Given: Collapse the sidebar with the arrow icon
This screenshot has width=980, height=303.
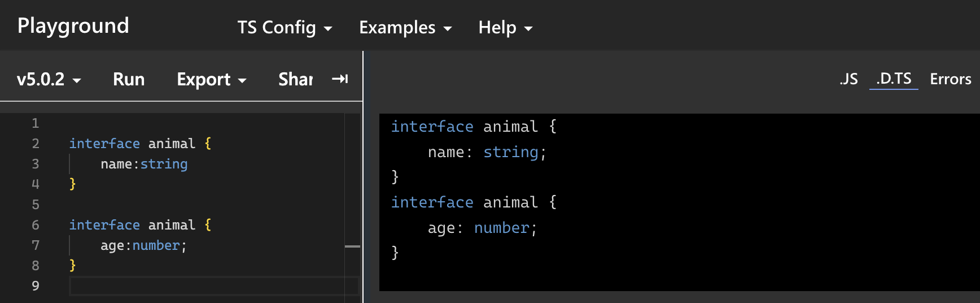Looking at the screenshot, I should pyautogui.click(x=340, y=79).
